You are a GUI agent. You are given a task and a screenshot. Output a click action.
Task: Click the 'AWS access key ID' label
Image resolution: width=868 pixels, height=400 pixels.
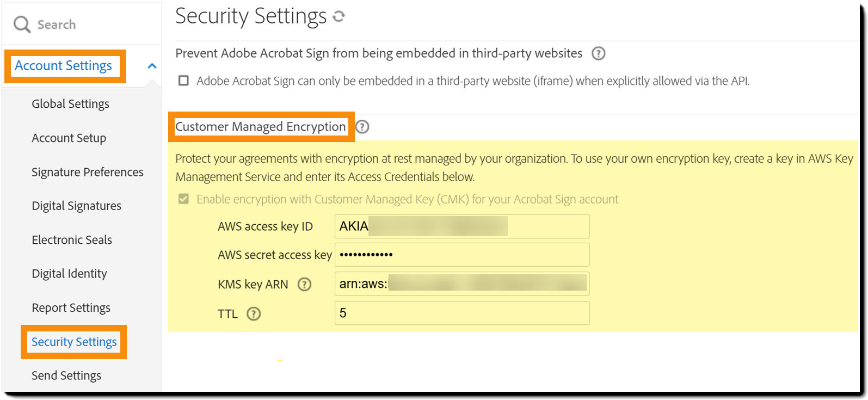click(265, 226)
